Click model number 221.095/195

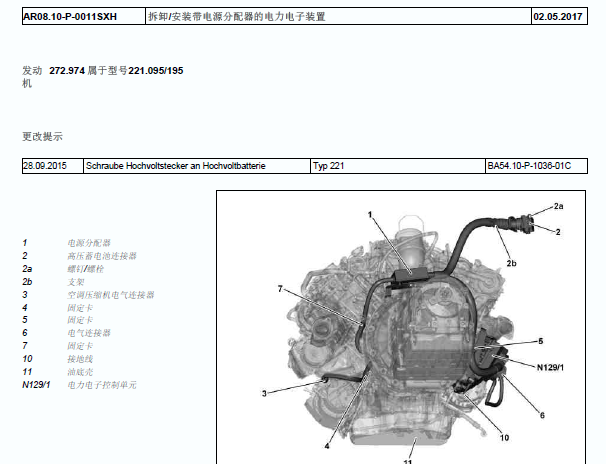pyautogui.click(x=156, y=71)
